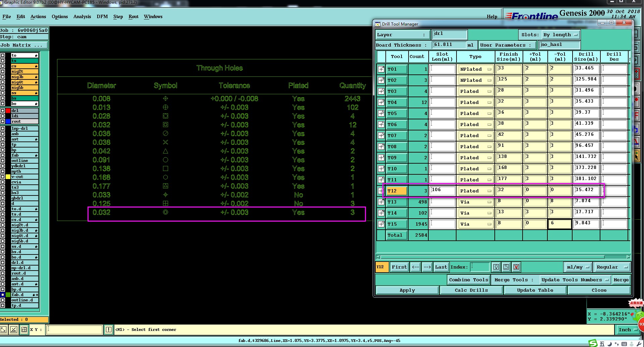This screenshot has height=347, width=644.
Task: Click the Update Table button
Action: point(535,290)
